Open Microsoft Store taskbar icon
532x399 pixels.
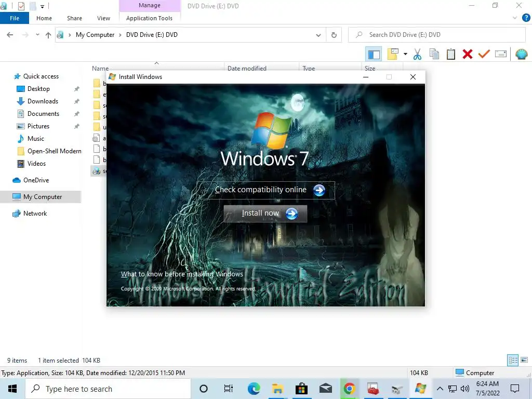coord(301,389)
